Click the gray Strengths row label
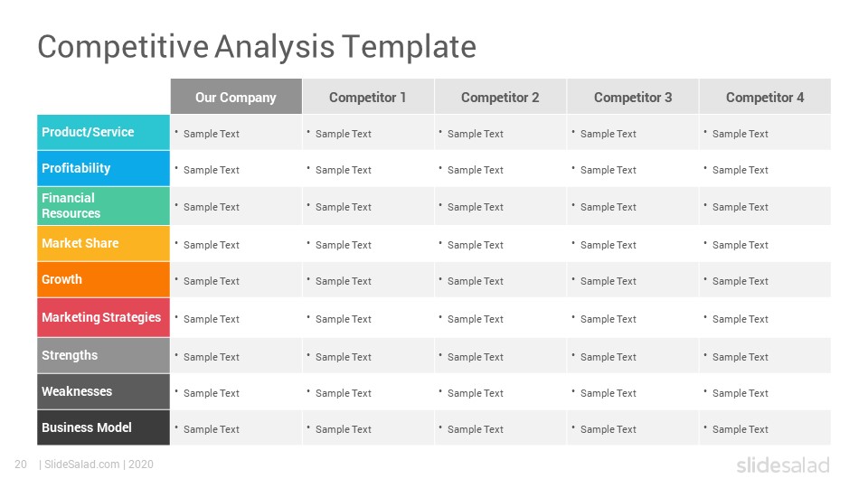 [103, 355]
